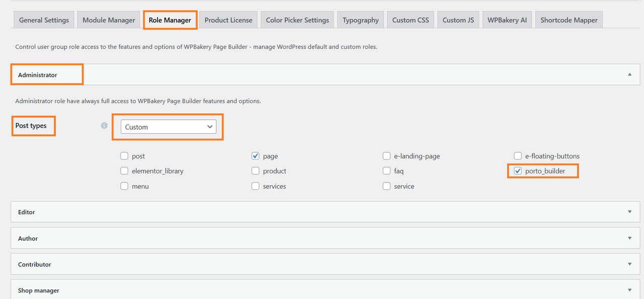Expand the Contributor role section arrow
Image resolution: width=644 pixels, height=299 pixels.
click(629, 264)
